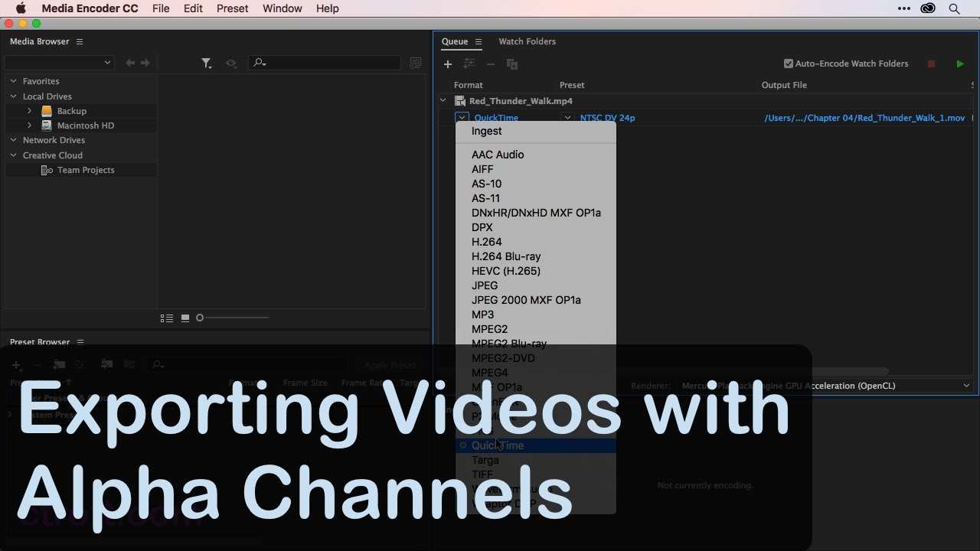Switch Media Browser to list view

(x=167, y=318)
